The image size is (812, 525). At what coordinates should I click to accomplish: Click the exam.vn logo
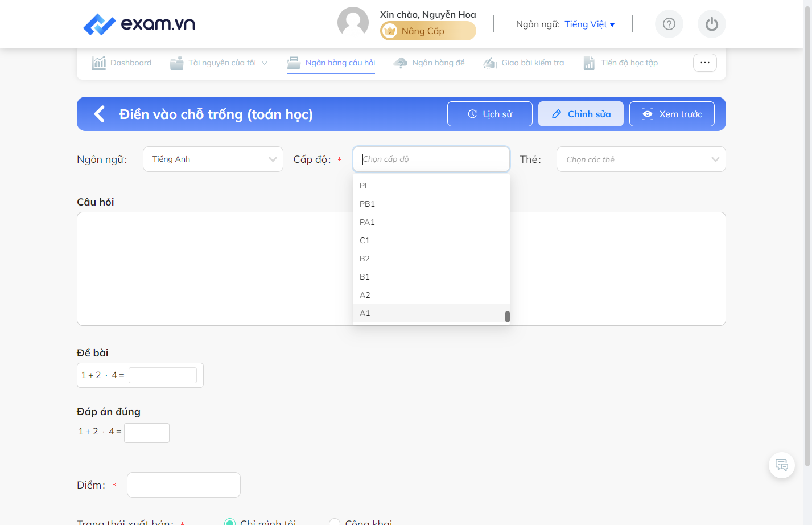(x=139, y=24)
